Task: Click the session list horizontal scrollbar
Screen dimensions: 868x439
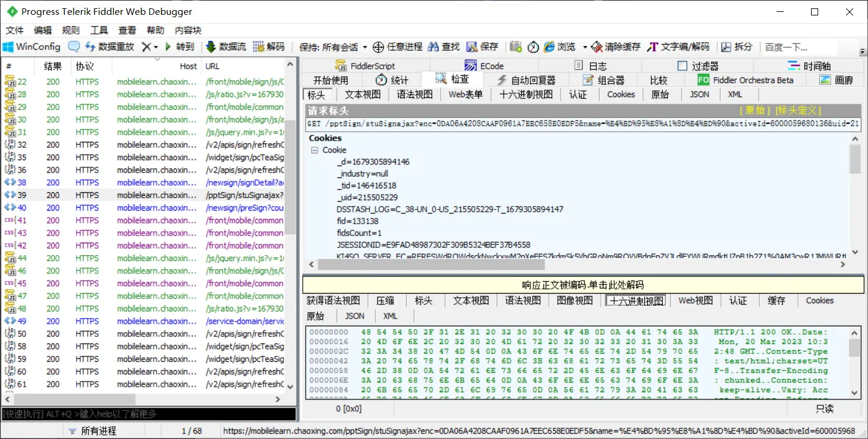Action: 71,400
